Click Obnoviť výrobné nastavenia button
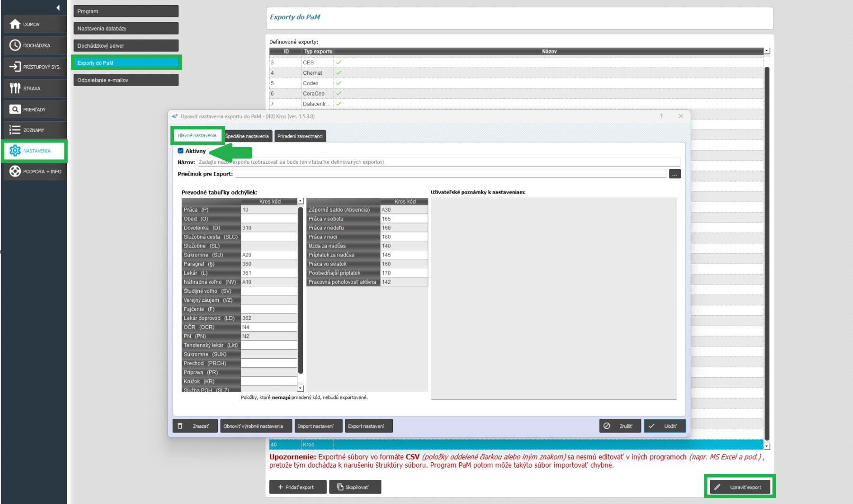 coord(253,426)
